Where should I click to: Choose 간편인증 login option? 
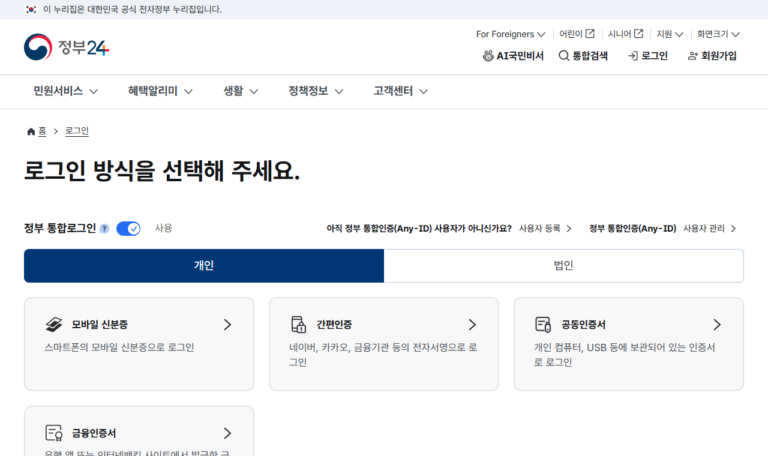384,344
